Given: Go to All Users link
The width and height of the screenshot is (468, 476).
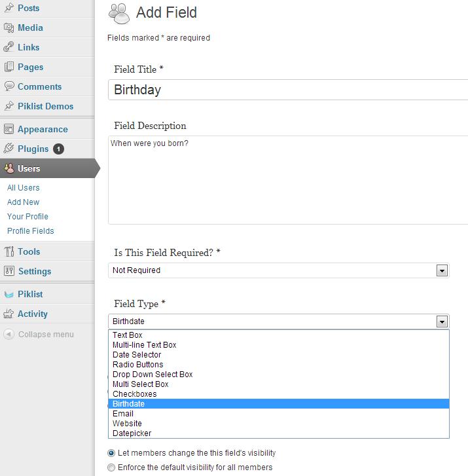Looking at the screenshot, I should click(x=24, y=188).
